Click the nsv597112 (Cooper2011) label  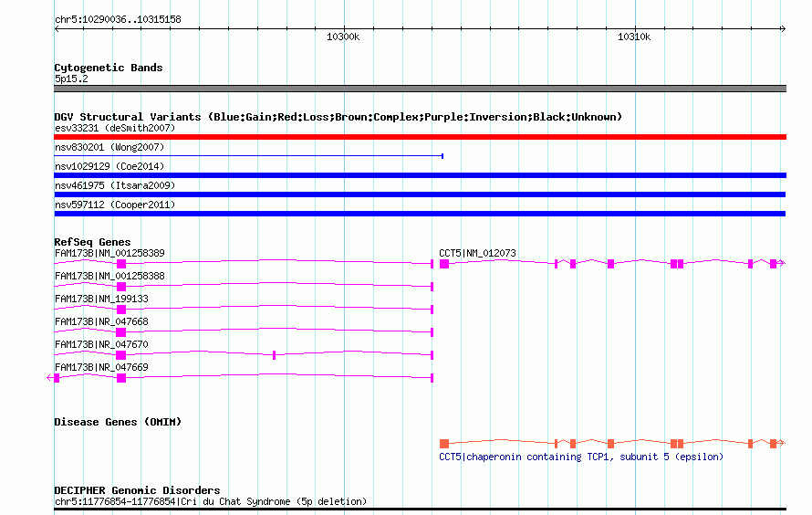(115, 205)
